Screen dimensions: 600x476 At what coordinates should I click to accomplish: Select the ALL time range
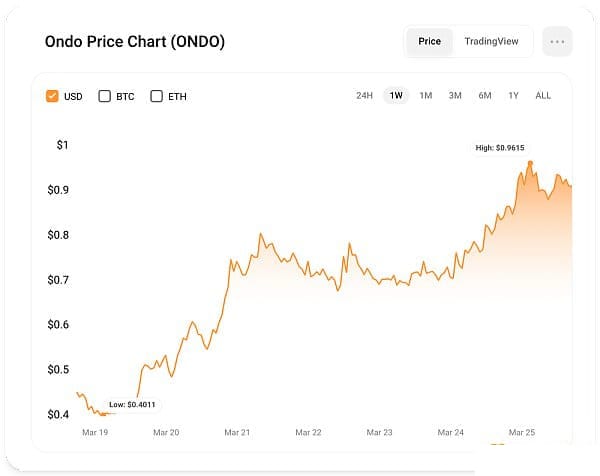(543, 96)
